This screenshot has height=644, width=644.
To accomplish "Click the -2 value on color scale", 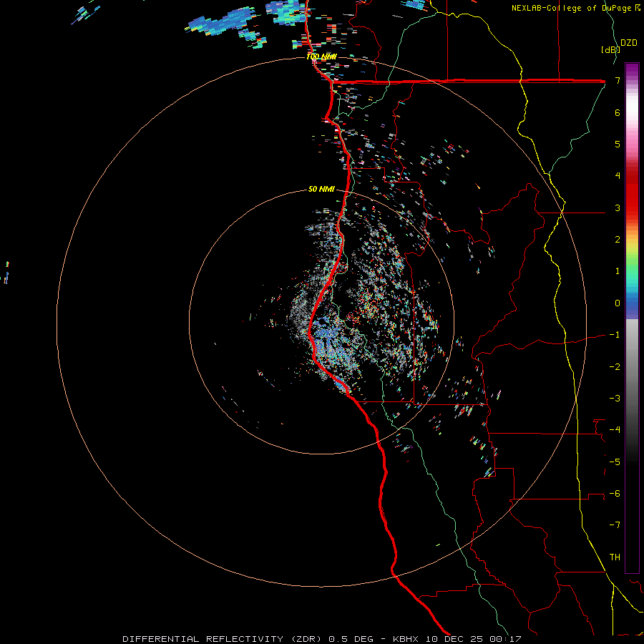I will tap(615, 366).
